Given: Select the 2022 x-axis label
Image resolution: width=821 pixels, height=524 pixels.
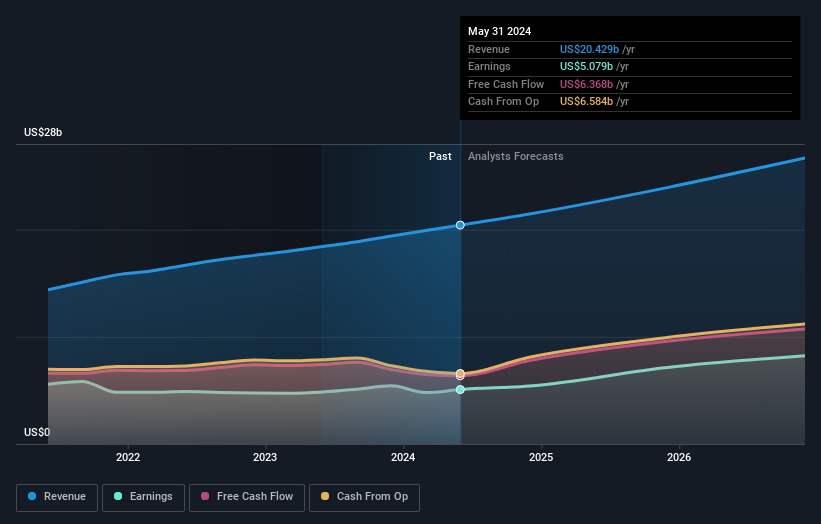Looking at the screenshot, I should pyautogui.click(x=128, y=458).
